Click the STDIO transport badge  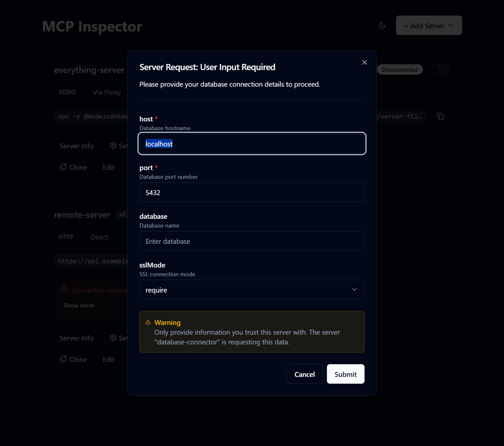pyautogui.click(x=67, y=92)
